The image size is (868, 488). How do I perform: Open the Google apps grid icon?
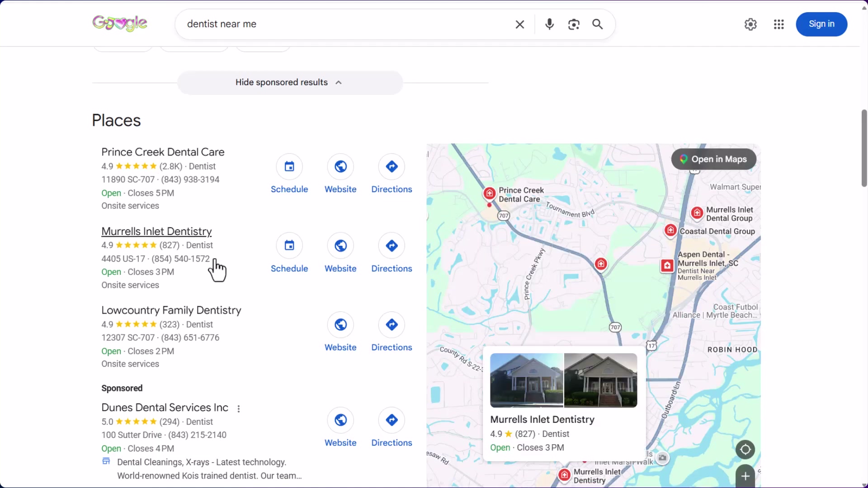(x=778, y=24)
